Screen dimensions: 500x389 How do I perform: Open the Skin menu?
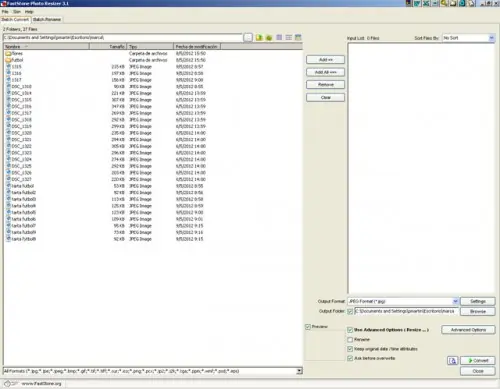(x=17, y=12)
